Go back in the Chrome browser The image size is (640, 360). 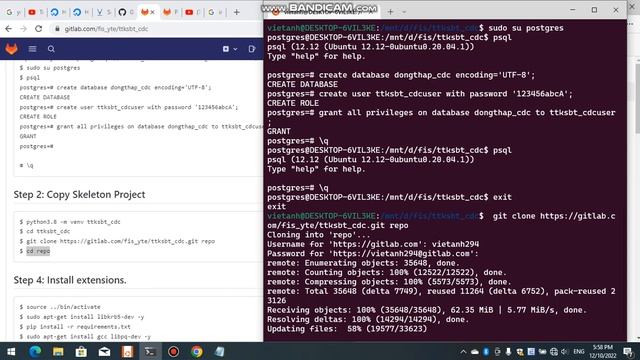pos(9,29)
